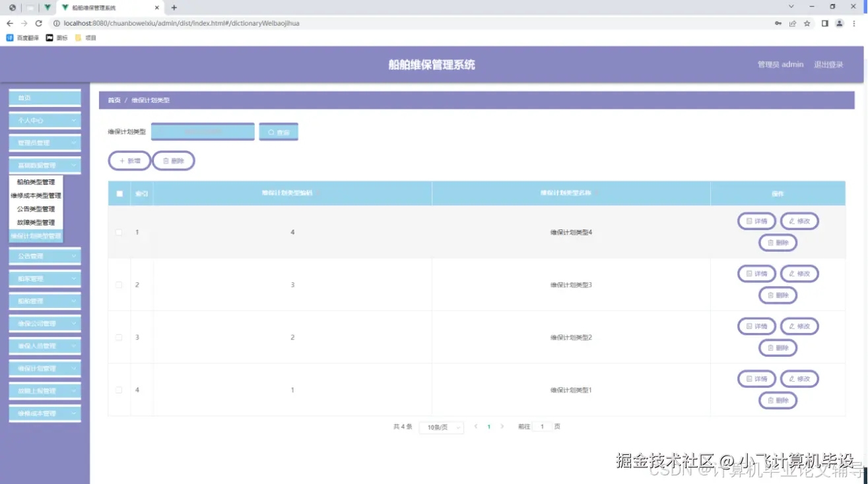Expand the 个人中心 sidebar menu
This screenshot has width=868, height=484.
[45, 120]
